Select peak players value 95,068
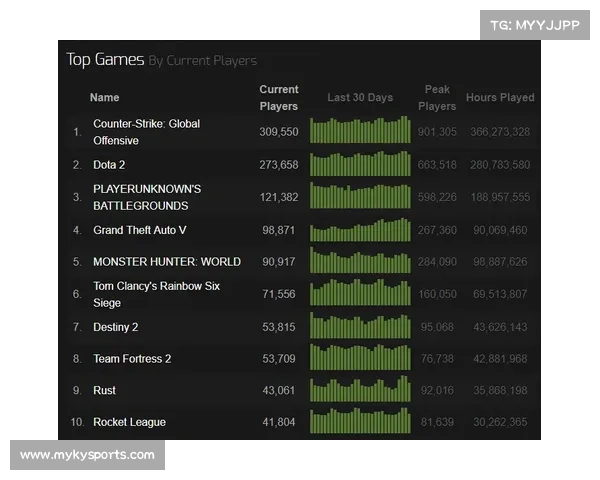 click(x=437, y=327)
